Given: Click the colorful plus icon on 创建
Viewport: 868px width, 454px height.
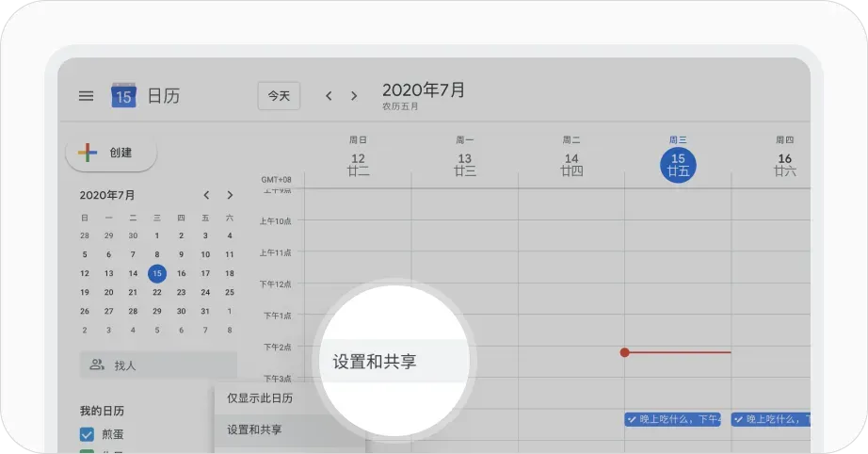Looking at the screenshot, I should coord(88,153).
